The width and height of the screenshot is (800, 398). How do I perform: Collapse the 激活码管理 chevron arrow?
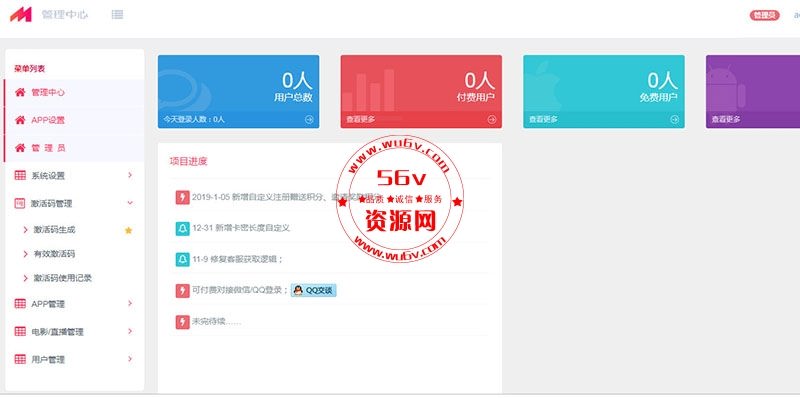[130, 203]
